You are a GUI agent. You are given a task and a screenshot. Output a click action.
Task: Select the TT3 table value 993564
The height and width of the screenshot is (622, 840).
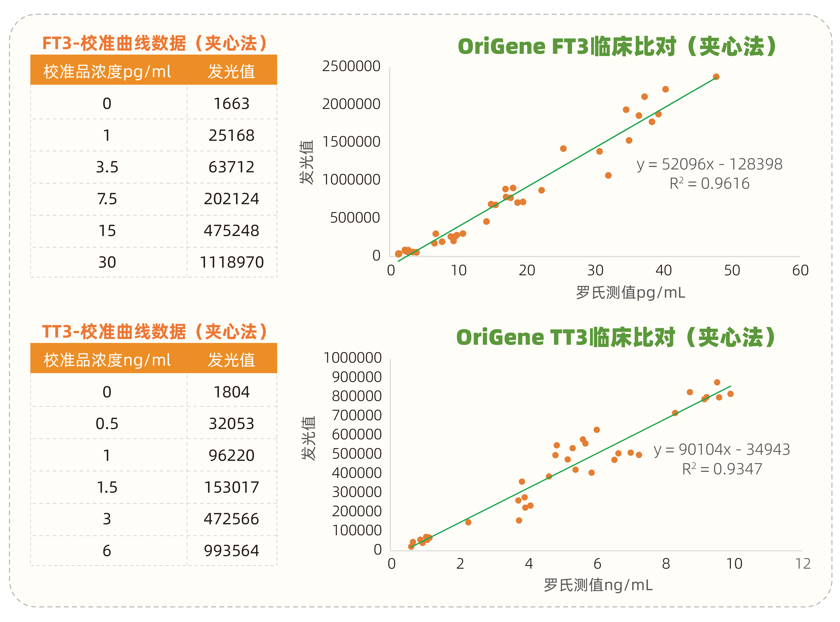point(231,551)
